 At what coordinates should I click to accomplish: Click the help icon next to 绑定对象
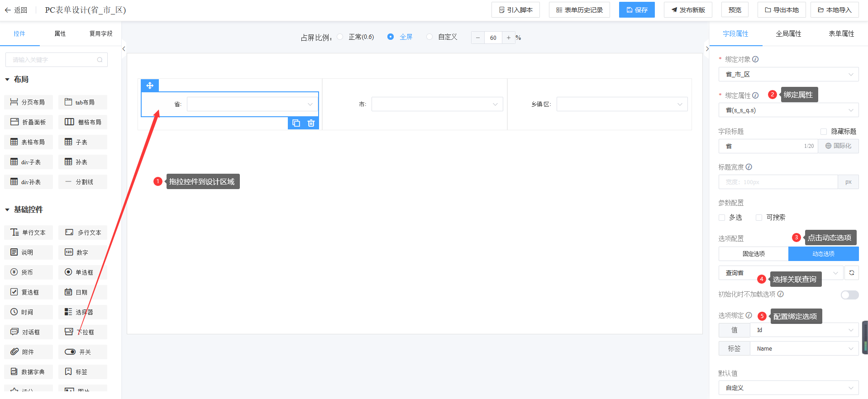tap(755, 59)
